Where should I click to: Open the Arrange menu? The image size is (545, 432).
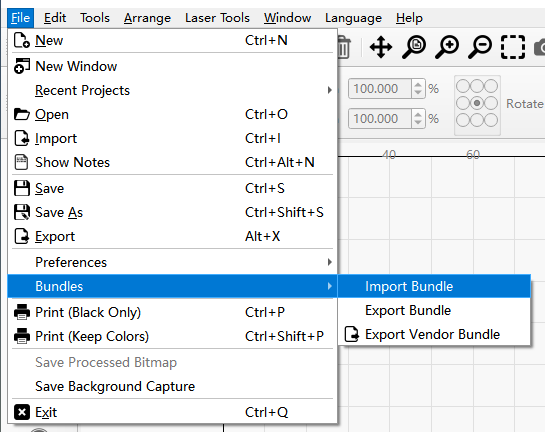147,18
